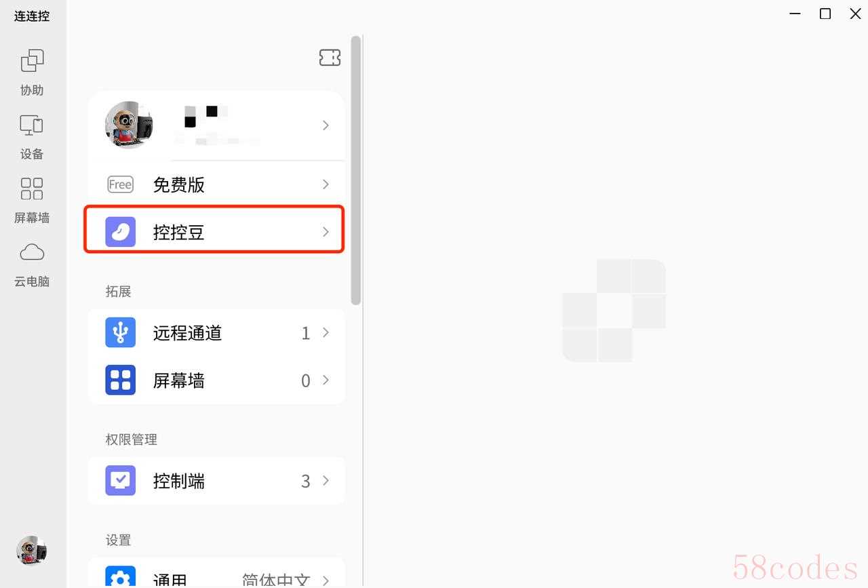Click the 控制端 monitor icon
This screenshot has width=868, height=588.
click(x=121, y=480)
